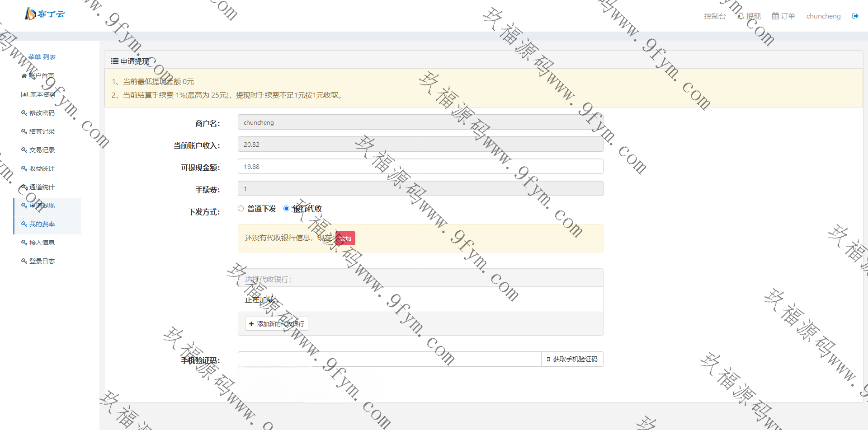Click the bar chart icon for 基本资料
868x430 pixels.
(x=24, y=94)
